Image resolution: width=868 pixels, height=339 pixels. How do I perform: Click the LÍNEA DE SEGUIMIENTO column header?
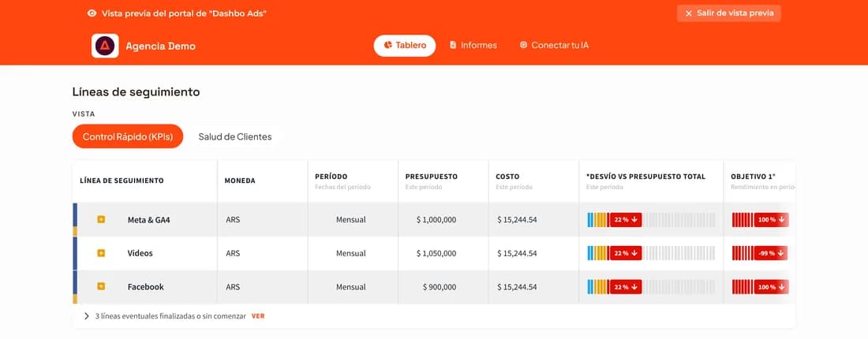pyautogui.click(x=122, y=181)
